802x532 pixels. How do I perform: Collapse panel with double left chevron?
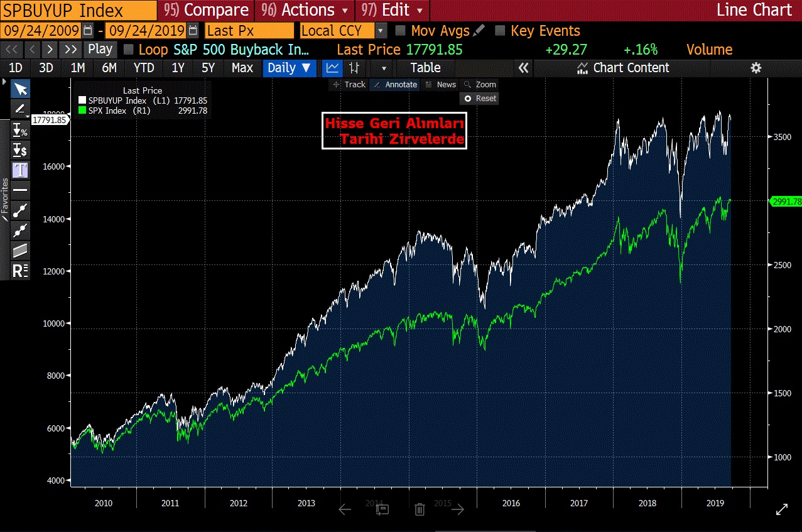(x=523, y=68)
